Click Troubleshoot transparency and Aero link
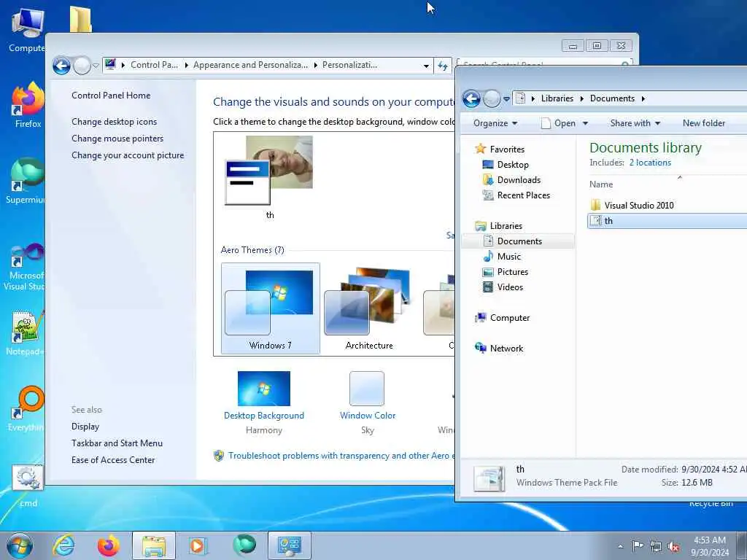Viewport: 747px width, 560px height. [x=341, y=456]
